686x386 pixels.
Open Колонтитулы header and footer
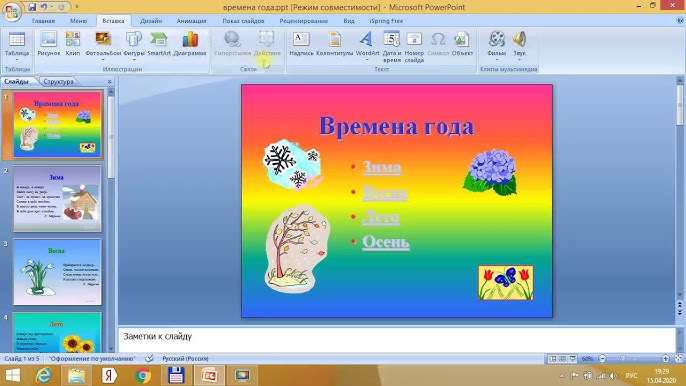[x=335, y=44]
